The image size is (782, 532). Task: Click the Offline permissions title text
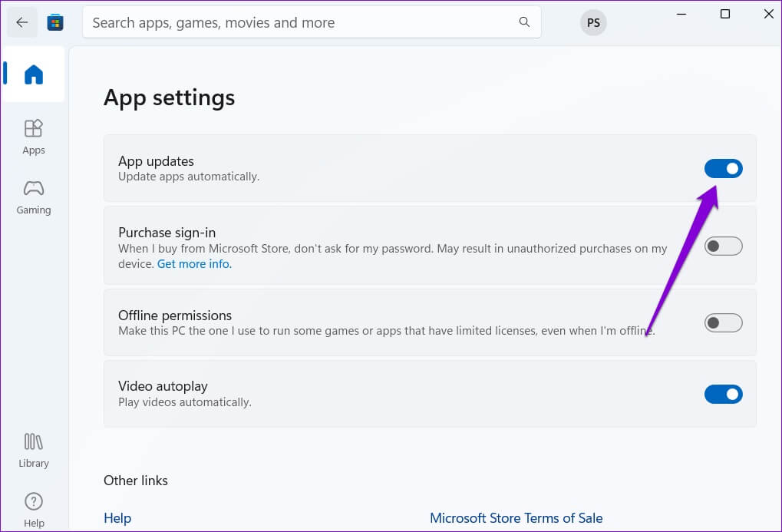tap(175, 316)
